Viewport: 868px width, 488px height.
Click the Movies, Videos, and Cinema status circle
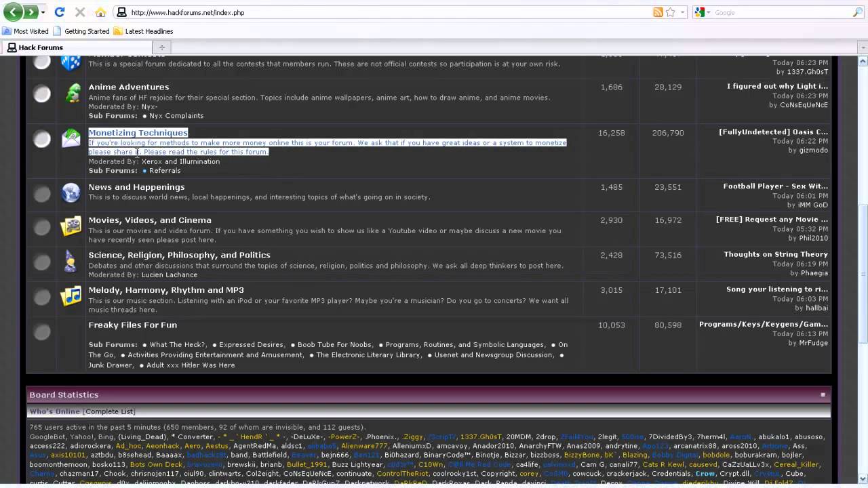[x=42, y=227]
